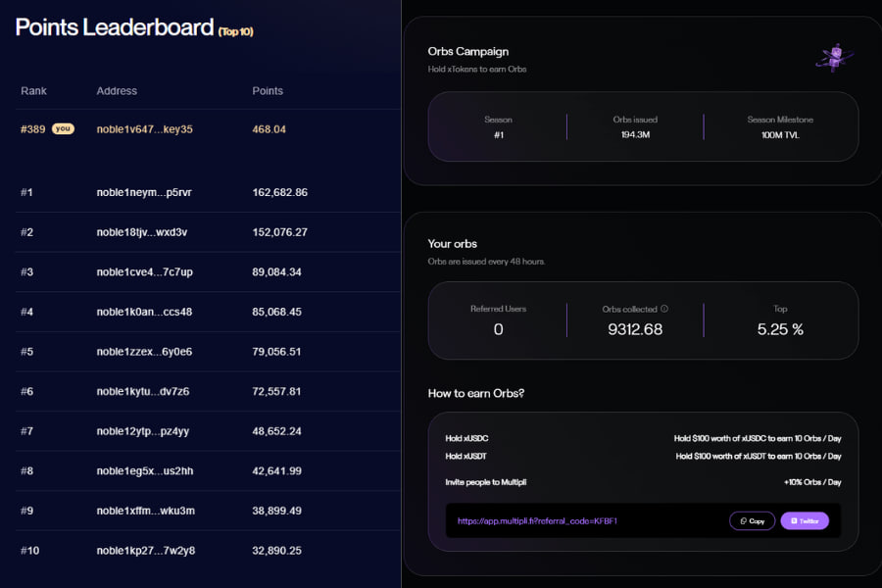The height and width of the screenshot is (588, 882).
Task: Click the Orbs Campaign astronaut mascot icon
Action: pyautogui.click(x=832, y=57)
